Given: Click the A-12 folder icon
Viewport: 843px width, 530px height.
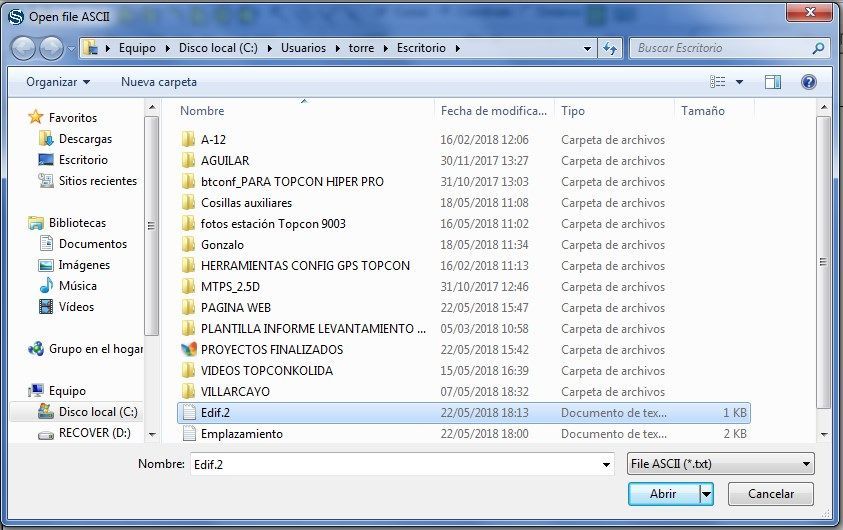Looking at the screenshot, I should pos(188,139).
